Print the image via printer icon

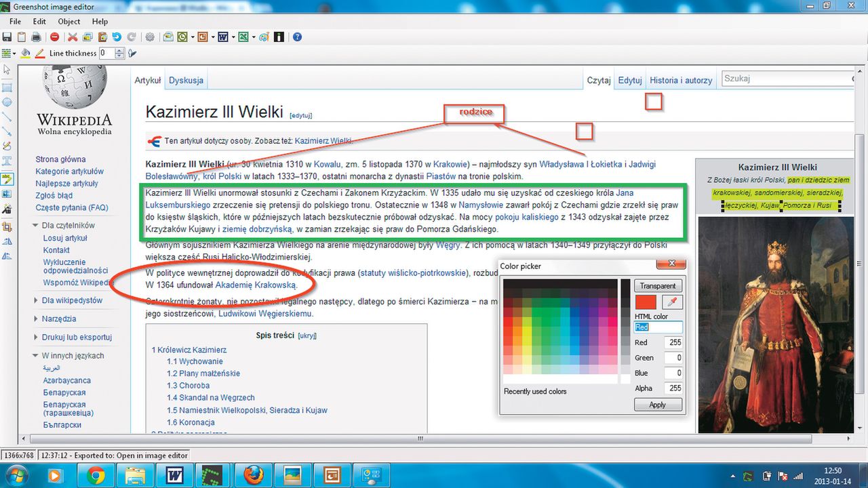(36, 37)
